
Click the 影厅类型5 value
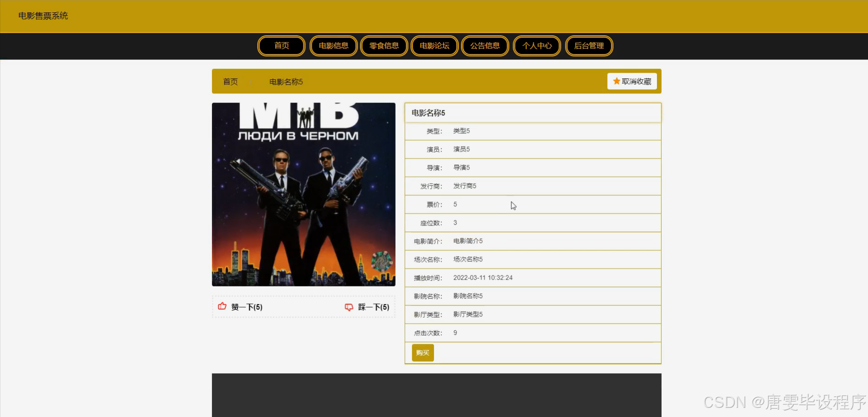[468, 314]
